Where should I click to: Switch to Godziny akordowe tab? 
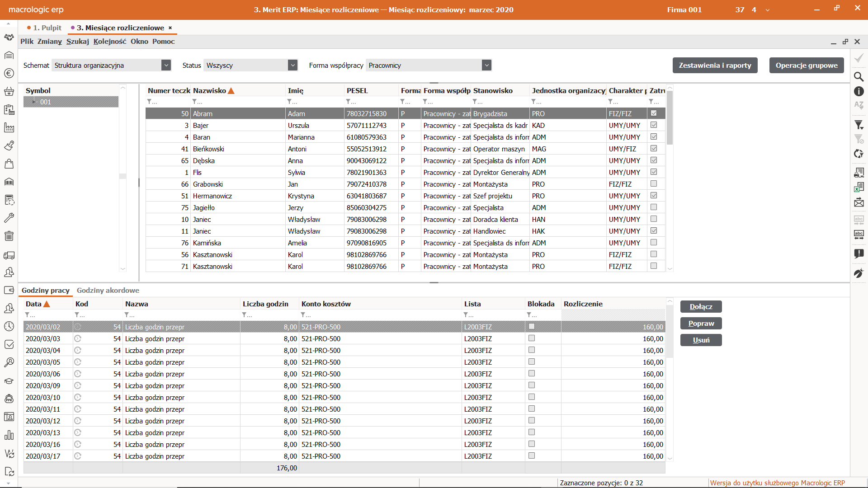(x=108, y=290)
